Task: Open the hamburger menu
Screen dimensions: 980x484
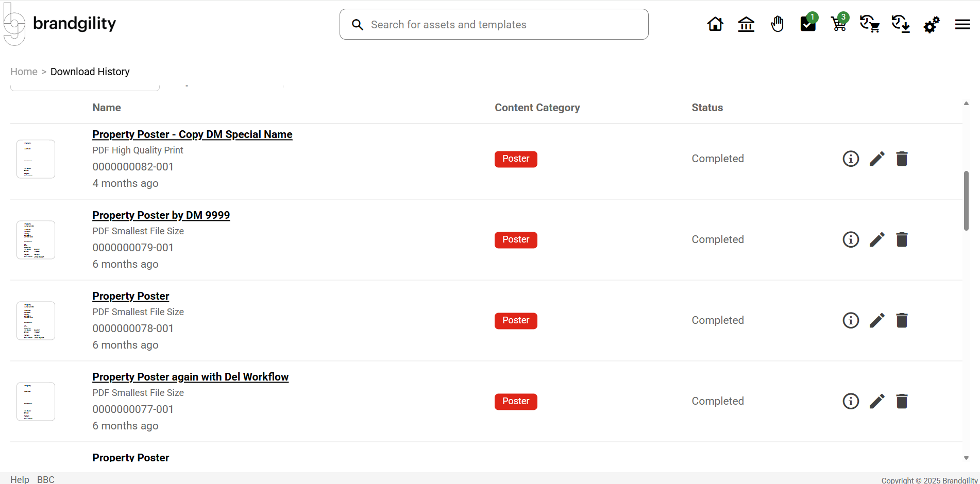Action: (962, 24)
